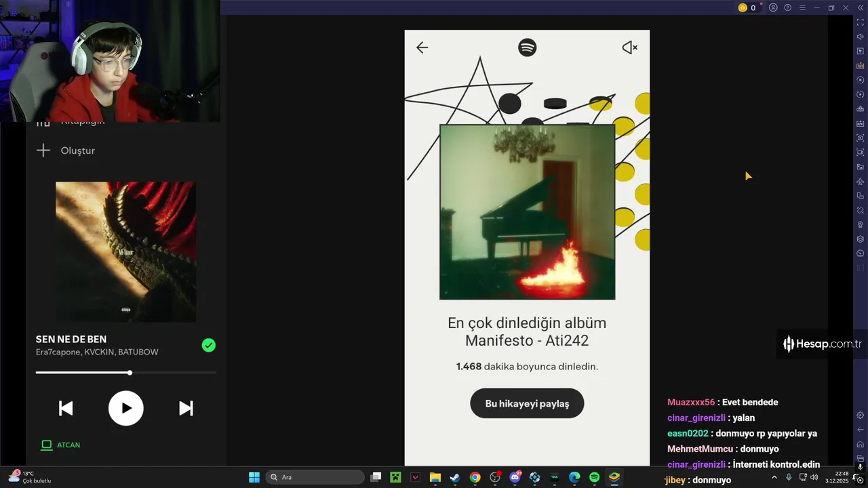Open BlueStacks help question mark
Viewport: 868px width, 488px height.
787,7
